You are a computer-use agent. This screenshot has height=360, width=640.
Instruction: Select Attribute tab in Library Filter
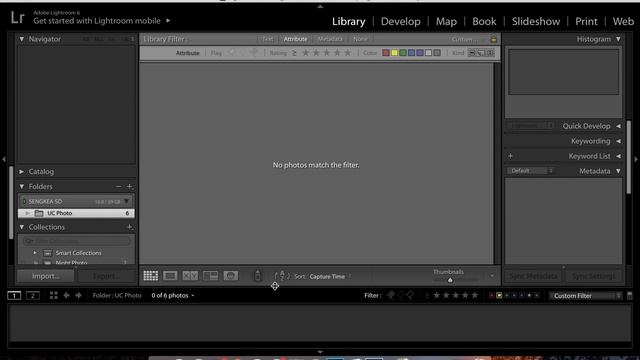(295, 39)
